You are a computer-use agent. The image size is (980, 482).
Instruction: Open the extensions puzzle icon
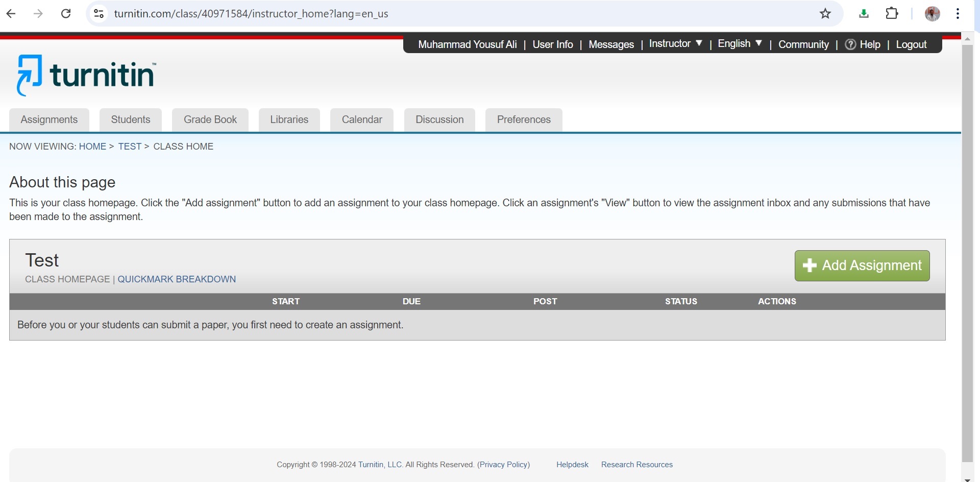click(x=892, y=14)
